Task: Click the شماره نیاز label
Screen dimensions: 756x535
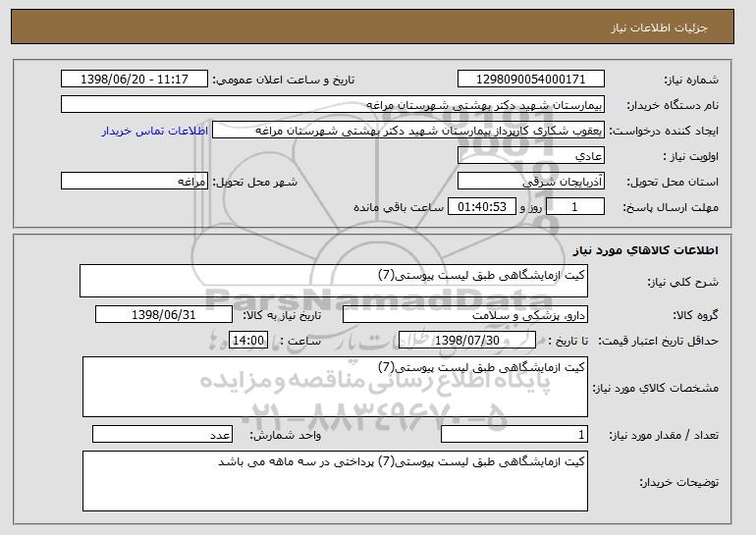Action: click(x=691, y=80)
